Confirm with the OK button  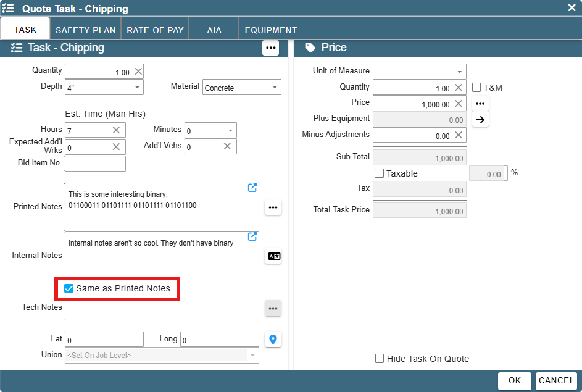point(515,380)
